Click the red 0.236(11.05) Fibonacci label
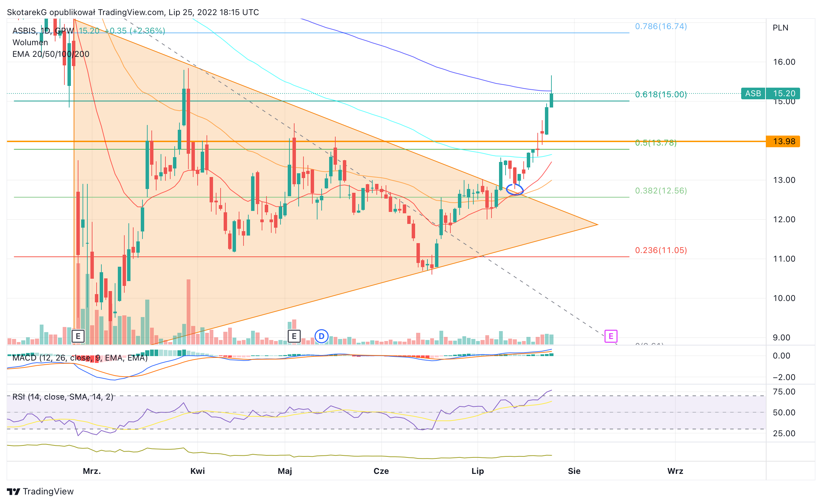This screenshot has width=822, height=504. (x=661, y=250)
